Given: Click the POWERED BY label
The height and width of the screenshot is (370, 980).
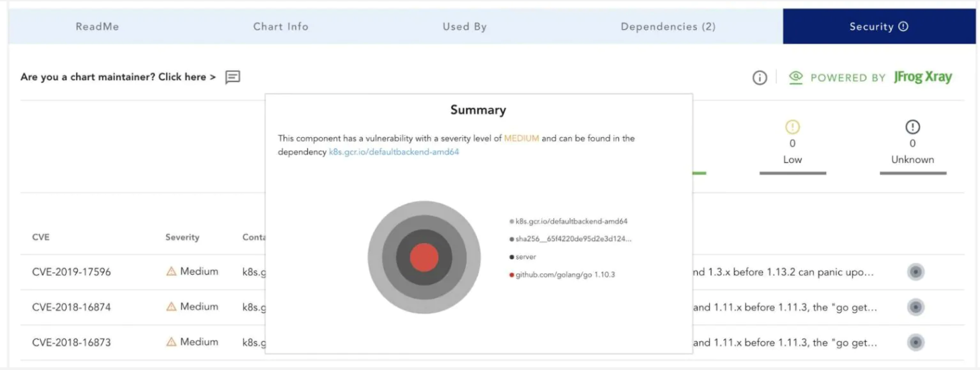Looking at the screenshot, I should (848, 78).
